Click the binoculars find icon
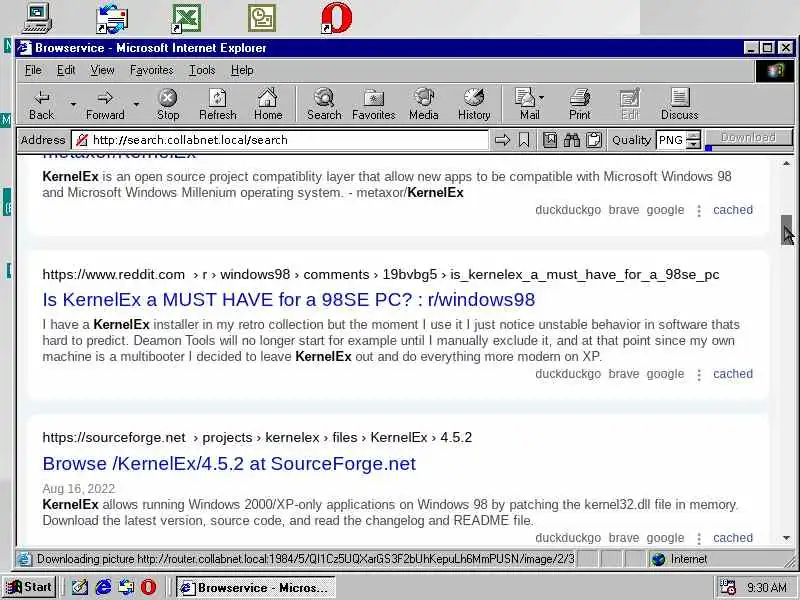The height and width of the screenshot is (600, 800). click(571, 140)
